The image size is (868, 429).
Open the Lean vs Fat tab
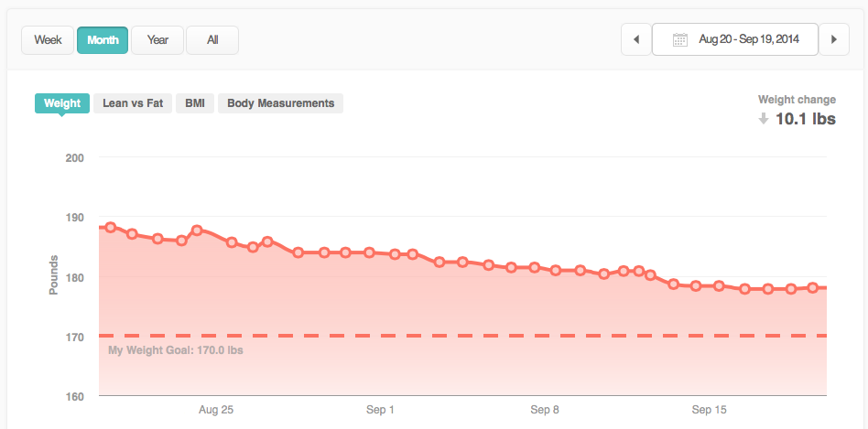133,103
